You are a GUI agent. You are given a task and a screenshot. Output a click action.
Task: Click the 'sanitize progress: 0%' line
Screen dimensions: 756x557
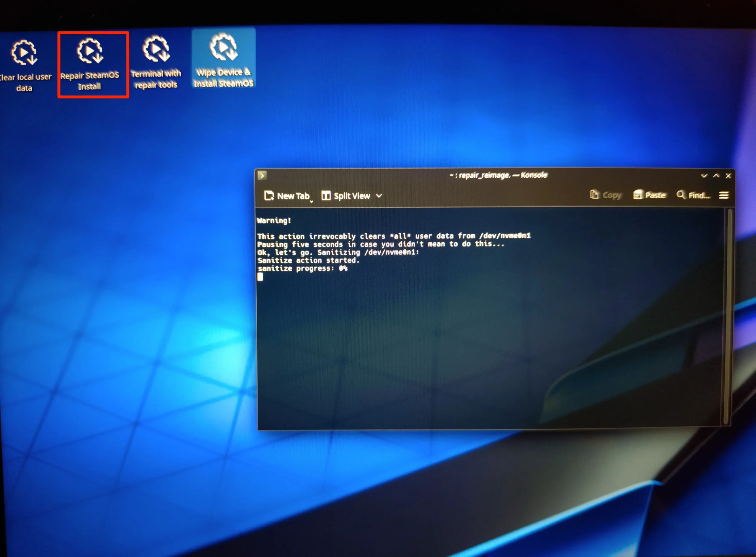pos(303,269)
